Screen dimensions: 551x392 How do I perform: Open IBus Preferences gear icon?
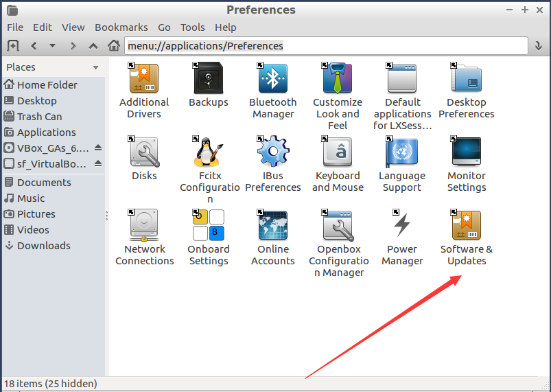(x=273, y=151)
